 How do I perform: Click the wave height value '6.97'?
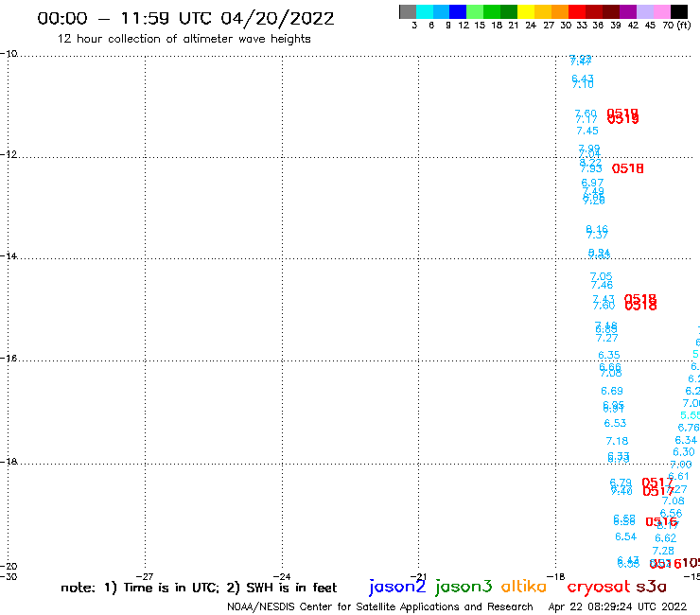point(592,183)
